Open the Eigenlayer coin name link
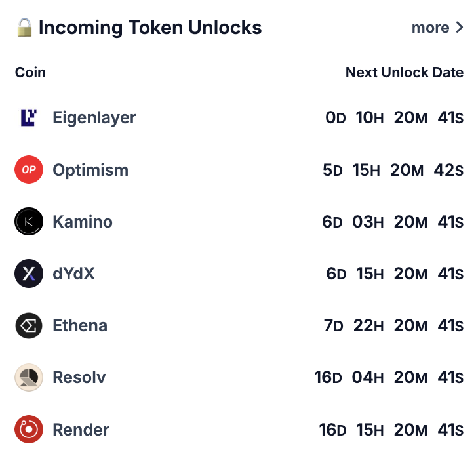476x467 pixels. coord(94,118)
